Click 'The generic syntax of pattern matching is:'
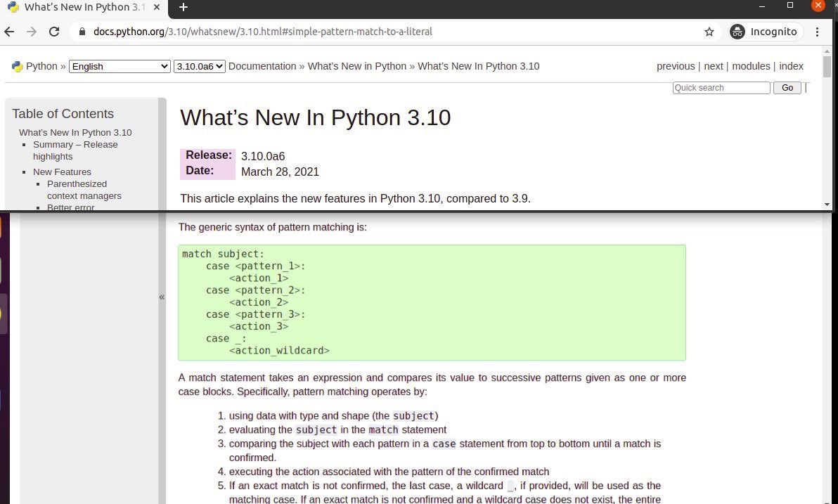This screenshot has width=838, height=504. pos(273,227)
